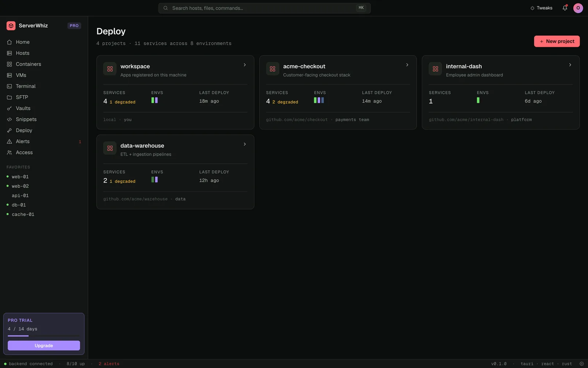
Task: Expand the acme-checkout project chevron
Action: (x=407, y=65)
